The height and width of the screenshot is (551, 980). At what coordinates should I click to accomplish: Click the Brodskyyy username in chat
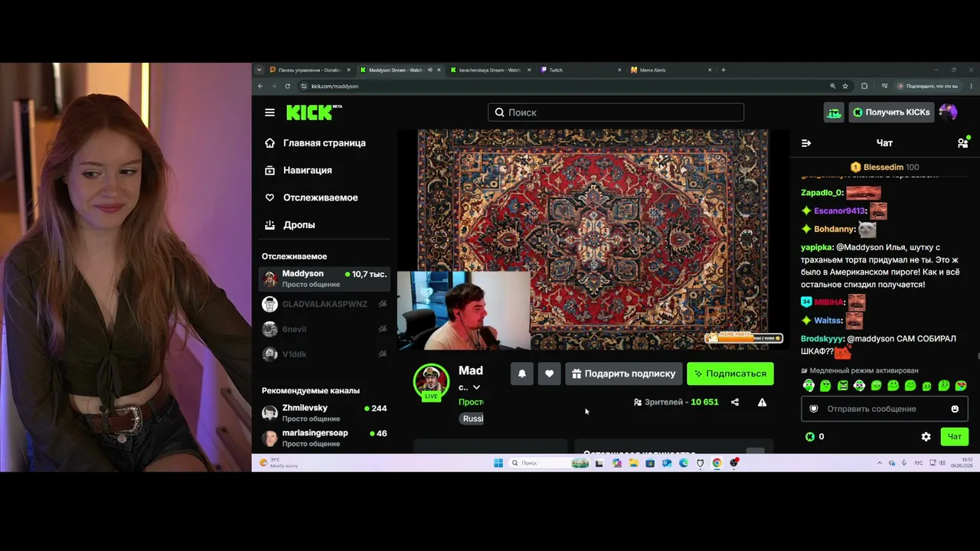[822, 339]
